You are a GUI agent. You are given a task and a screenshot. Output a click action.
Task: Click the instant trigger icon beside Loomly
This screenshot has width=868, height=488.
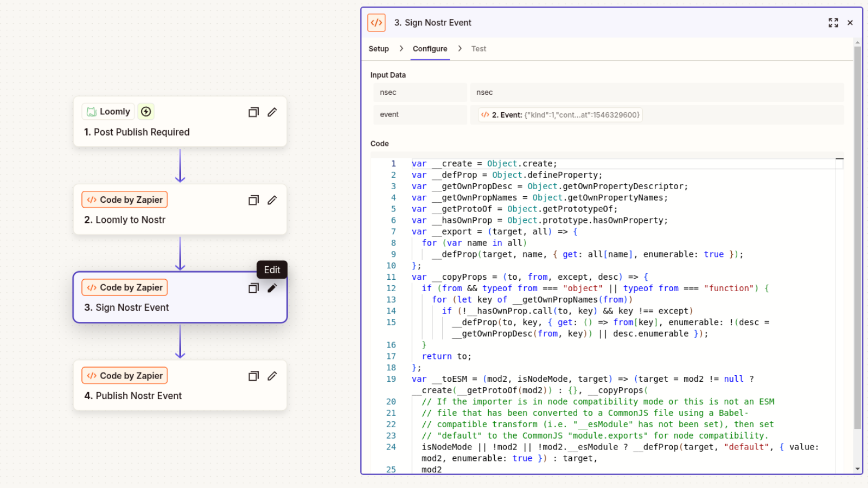[146, 112]
